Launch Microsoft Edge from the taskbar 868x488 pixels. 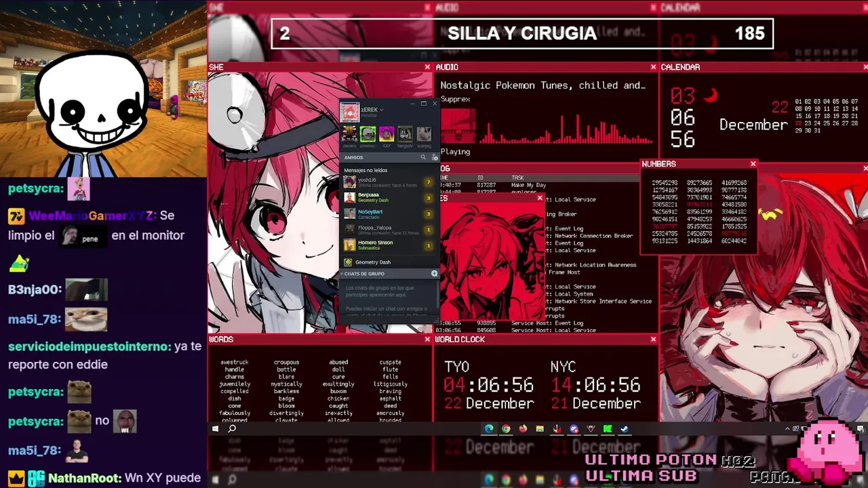[x=489, y=428]
